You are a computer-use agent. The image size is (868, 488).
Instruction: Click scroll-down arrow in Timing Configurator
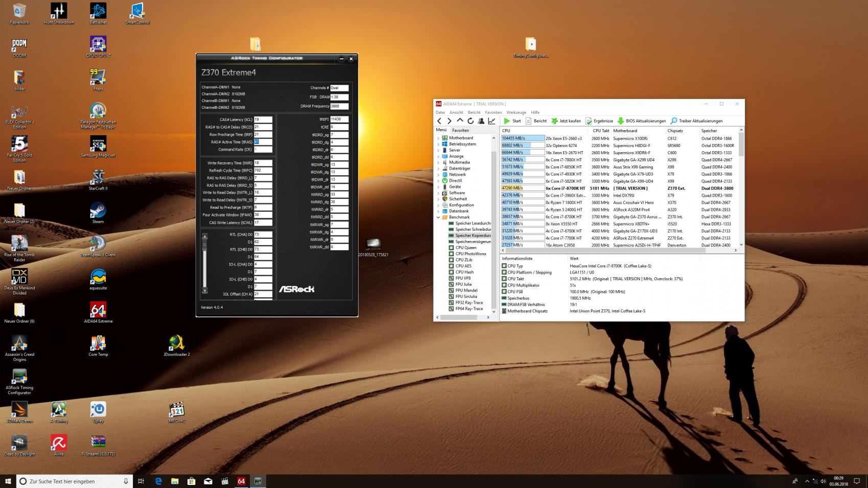(x=205, y=291)
